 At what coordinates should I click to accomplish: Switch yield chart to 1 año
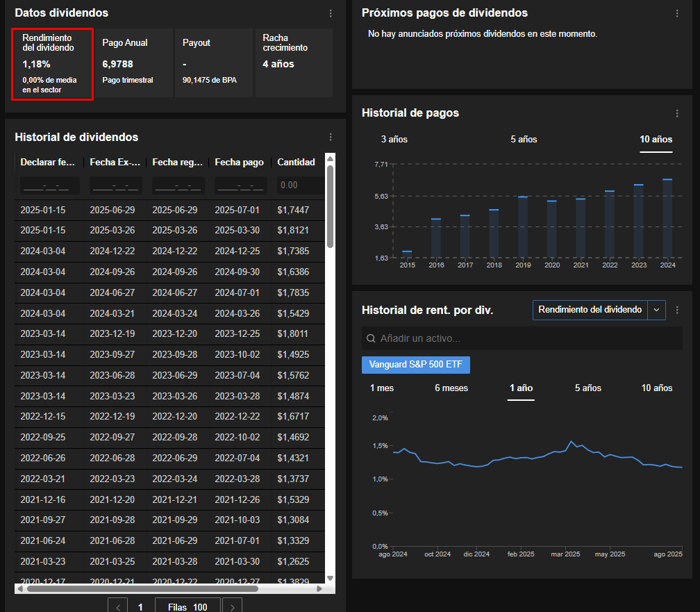point(521,388)
